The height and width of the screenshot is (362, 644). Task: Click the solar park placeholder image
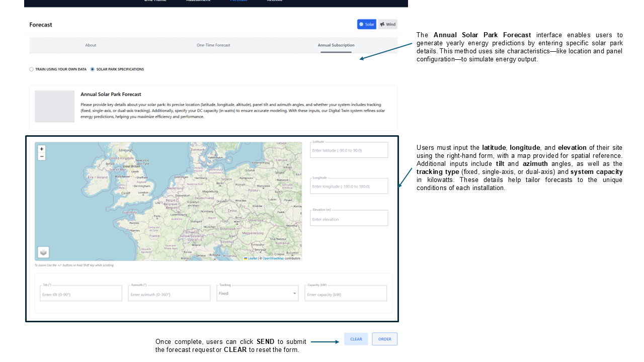(x=54, y=106)
